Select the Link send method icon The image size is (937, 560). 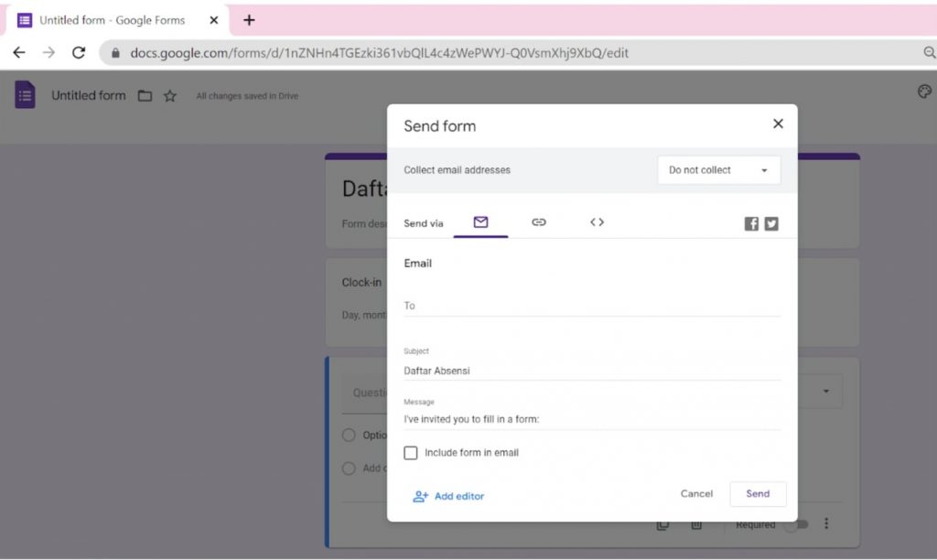pos(539,221)
